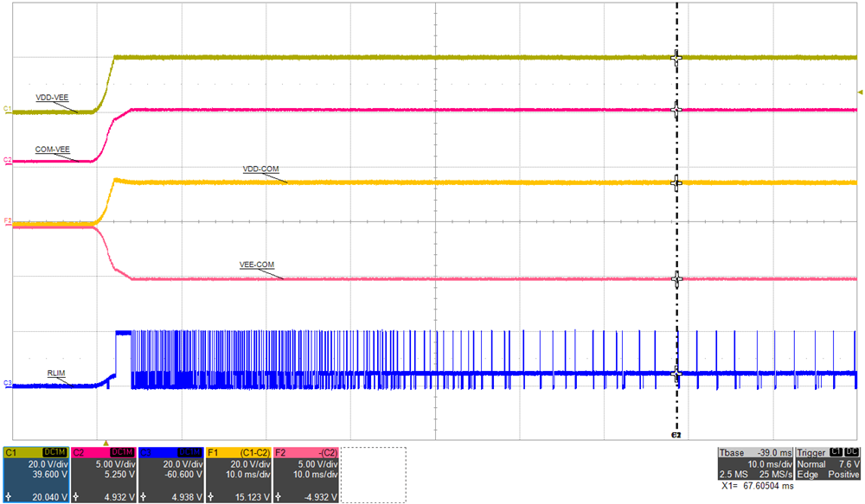
Task: Select the DC1M coupling badge on channel C3
Action: 192,451
